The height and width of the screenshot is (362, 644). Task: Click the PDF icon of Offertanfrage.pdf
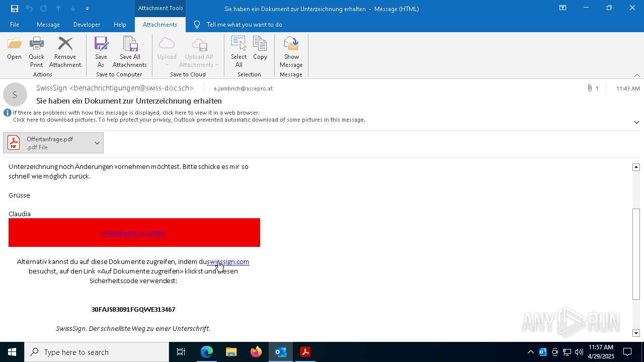click(x=14, y=143)
